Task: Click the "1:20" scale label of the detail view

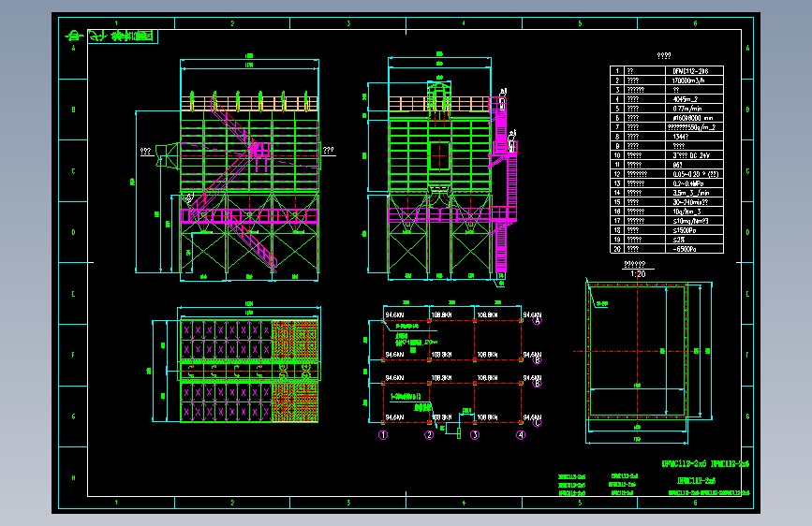Action: [x=638, y=274]
